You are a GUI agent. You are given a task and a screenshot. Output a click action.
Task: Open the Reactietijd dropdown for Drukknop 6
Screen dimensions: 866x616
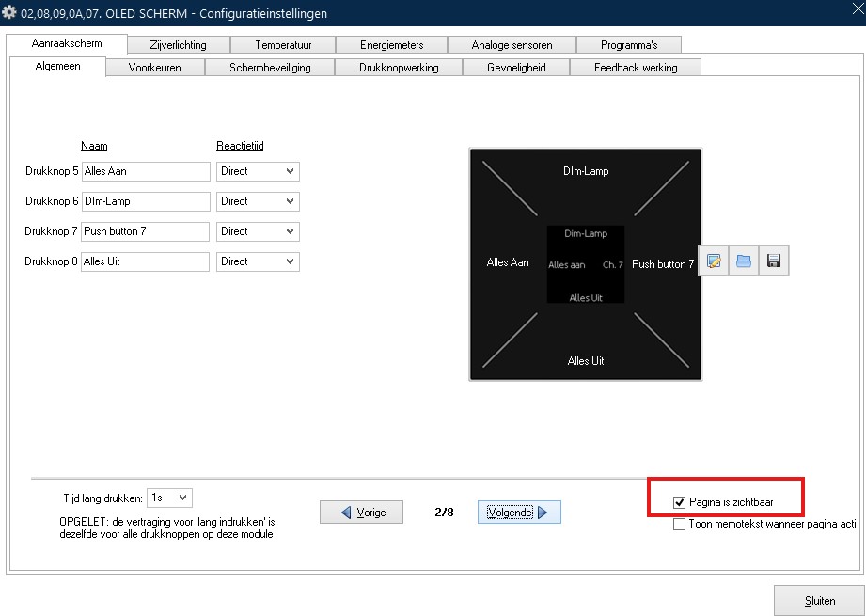pos(258,201)
